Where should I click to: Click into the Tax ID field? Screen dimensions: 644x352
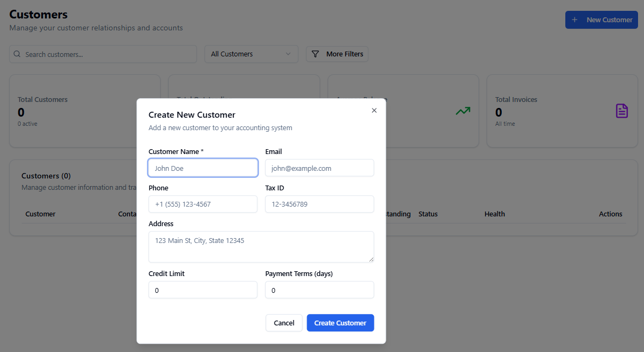tap(320, 204)
